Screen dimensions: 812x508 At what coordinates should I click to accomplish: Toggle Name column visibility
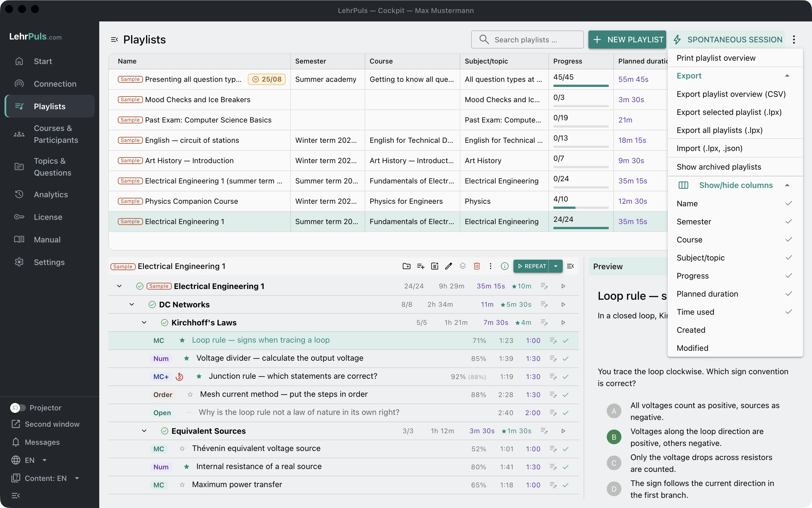[735, 203]
